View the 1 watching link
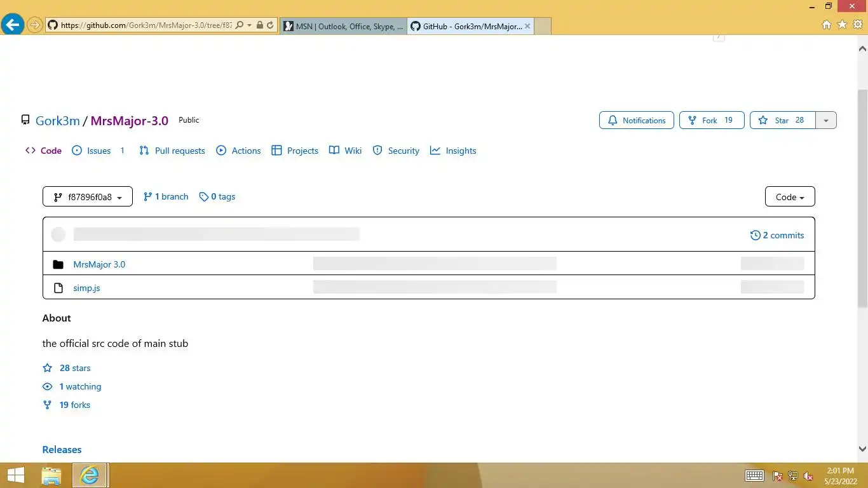 coord(72,386)
